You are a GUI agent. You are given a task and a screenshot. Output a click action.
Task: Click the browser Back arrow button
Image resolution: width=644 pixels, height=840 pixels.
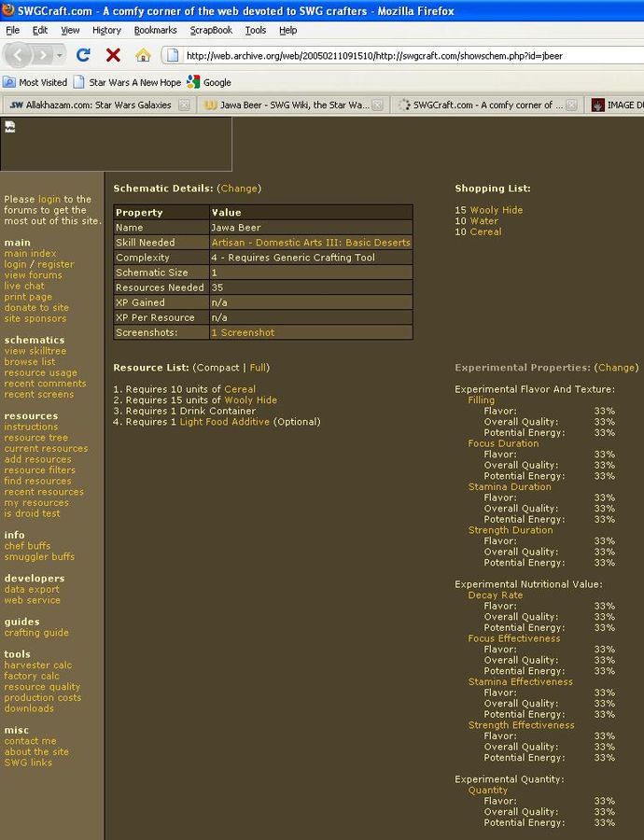coord(19,55)
